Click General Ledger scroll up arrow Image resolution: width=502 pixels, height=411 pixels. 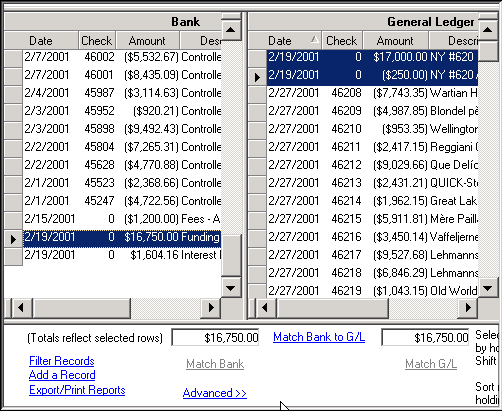pos(488,29)
